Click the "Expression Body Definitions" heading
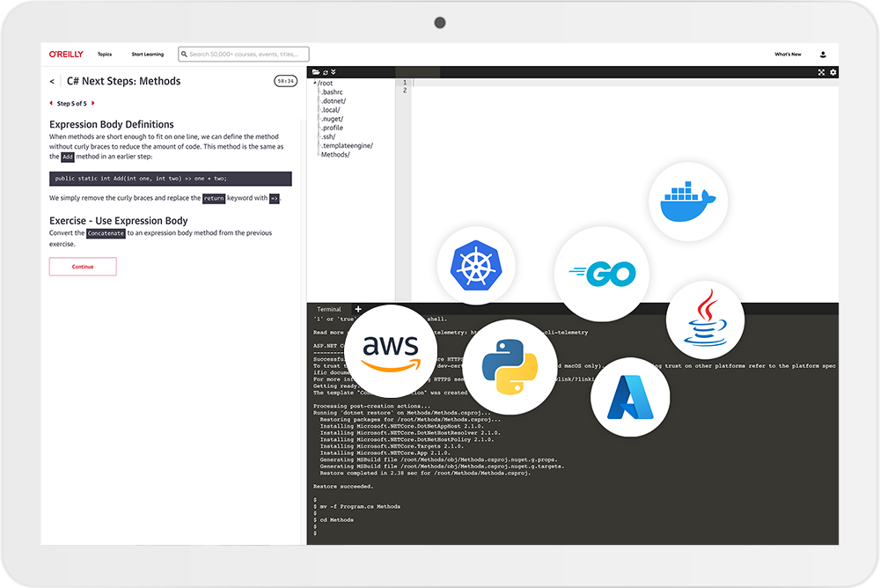 pos(112,124)
